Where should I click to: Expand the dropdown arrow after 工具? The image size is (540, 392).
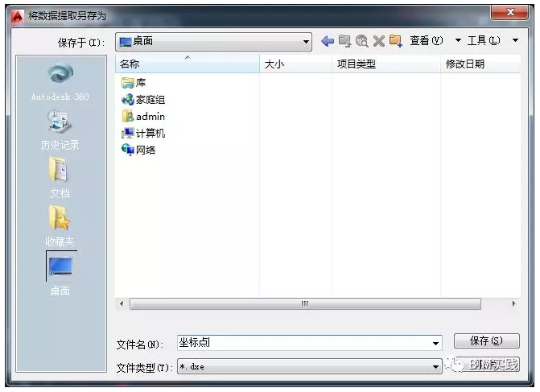tap(516, 40)
